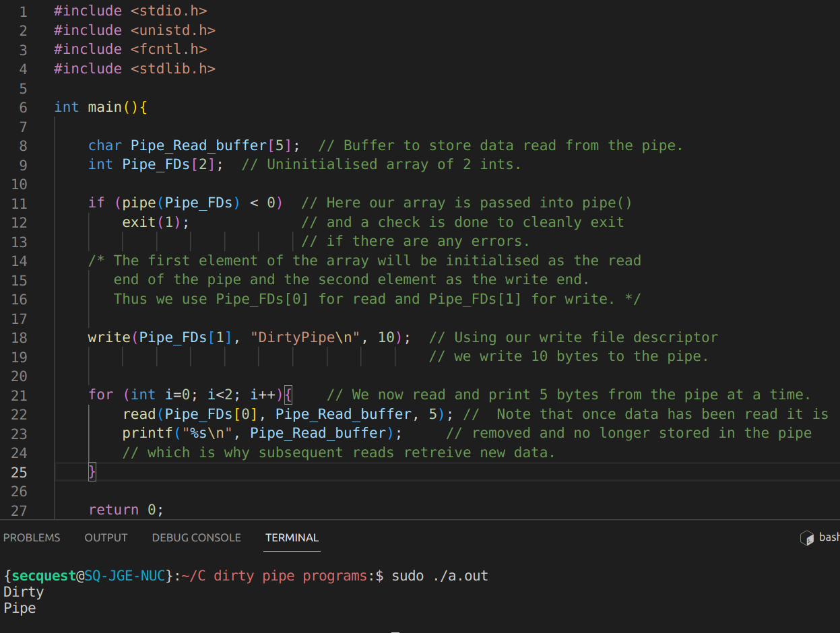
Task: Open the DEBUG CONSOLE tab
Action: pos(196,537)
